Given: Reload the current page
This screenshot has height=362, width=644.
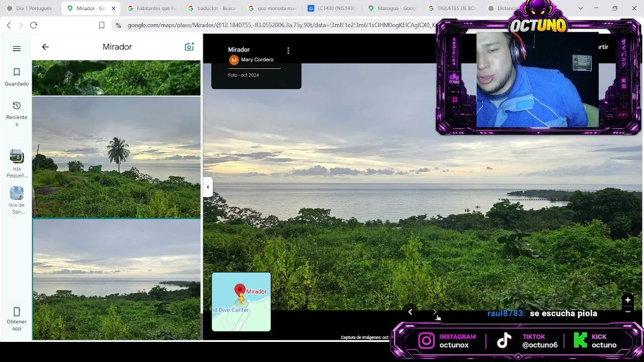Looking at the screenshot, I should (x=34, y=25).
